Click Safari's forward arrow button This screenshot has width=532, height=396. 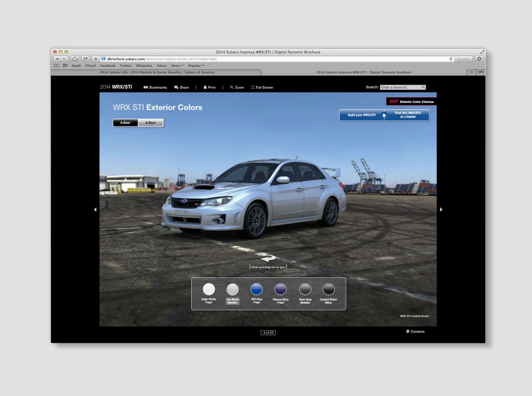coord(64,59)
